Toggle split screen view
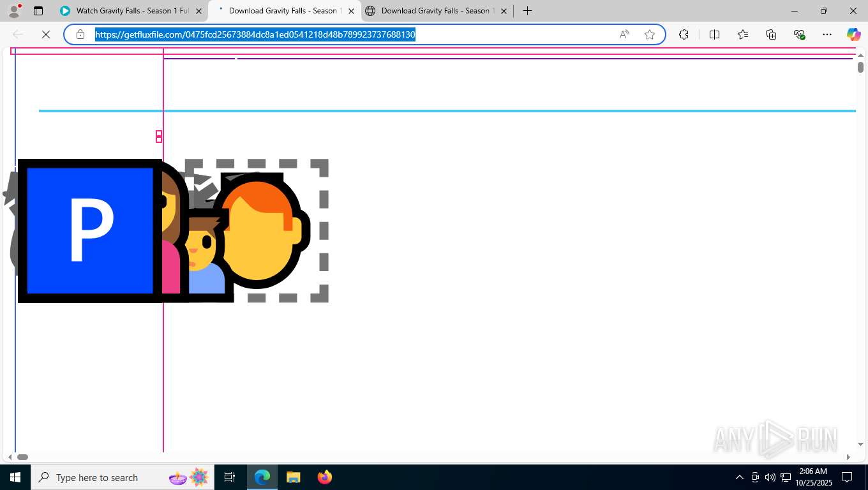The image size is (868, 490). (x=714, y=34)
